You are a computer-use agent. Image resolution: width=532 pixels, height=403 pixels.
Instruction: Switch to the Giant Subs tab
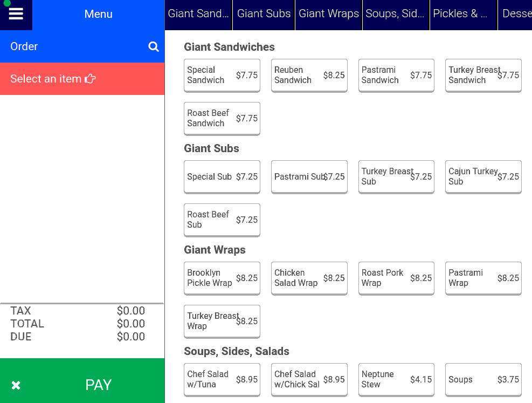click(263, 13)
